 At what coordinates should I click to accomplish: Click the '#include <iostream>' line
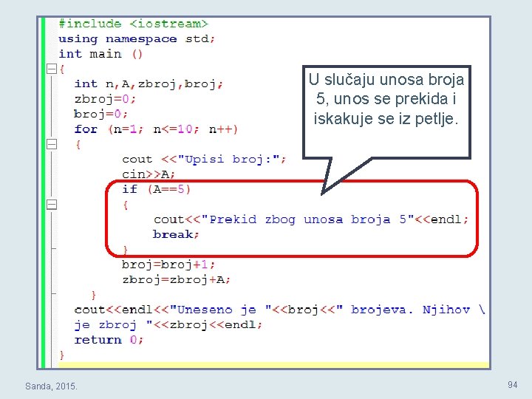click(x=133, y=24)
